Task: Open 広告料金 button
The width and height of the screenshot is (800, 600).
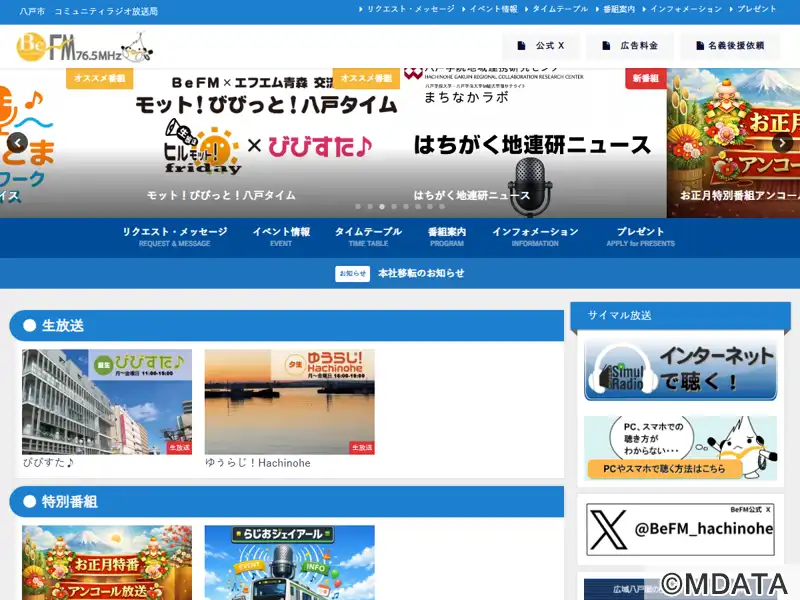Action: [x=630, y=45]
